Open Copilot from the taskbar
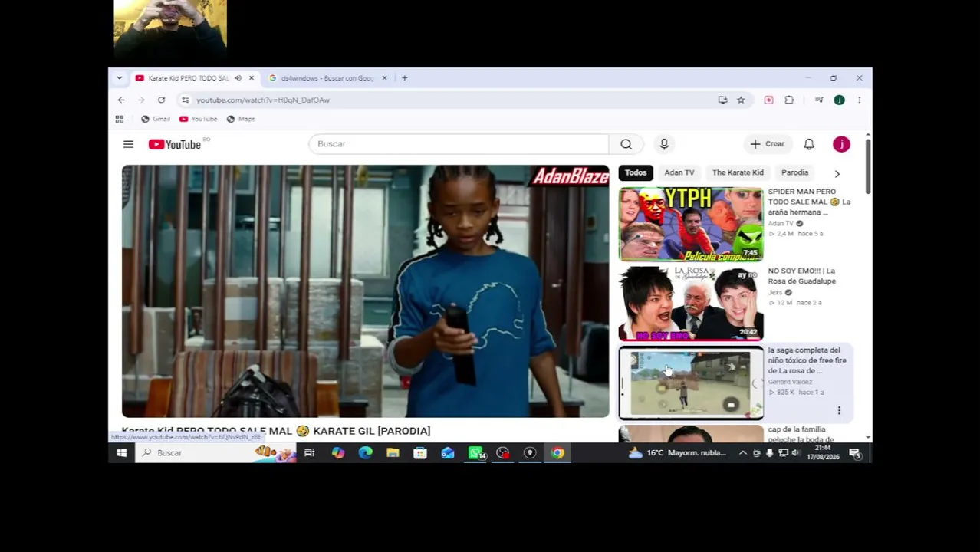The width and height of the screenshot is (980, 552). (x=337, y=453)
